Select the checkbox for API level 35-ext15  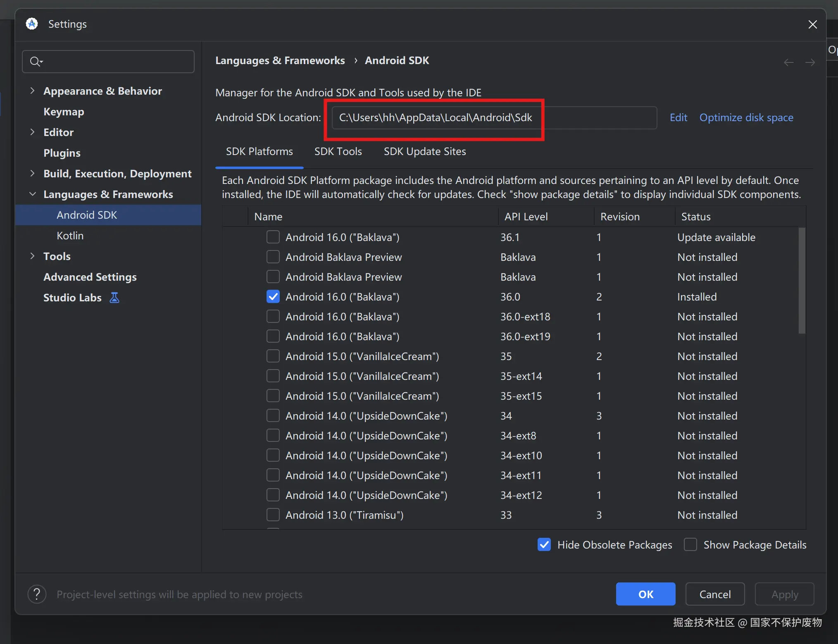pyautogui.click(x=273, y=396)
